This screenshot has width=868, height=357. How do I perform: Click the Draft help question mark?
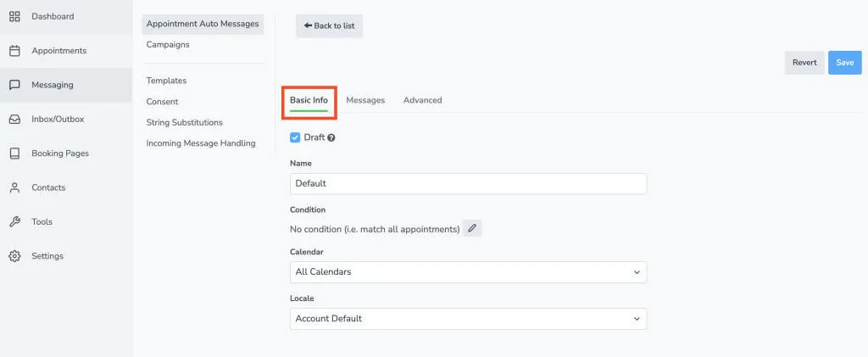tap(331, 137)
